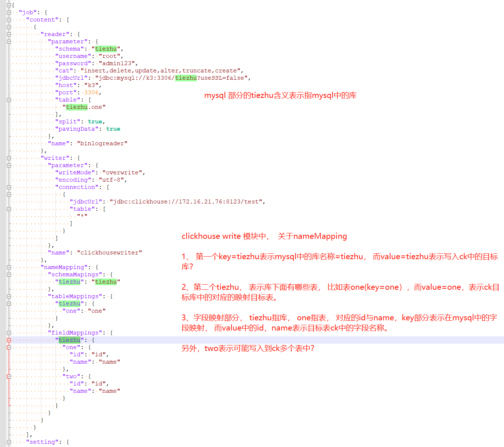Collapse the "fieldMappings" block
This screenshot has height=447, width=504.
pyautogui.click(x=9, y=332)
